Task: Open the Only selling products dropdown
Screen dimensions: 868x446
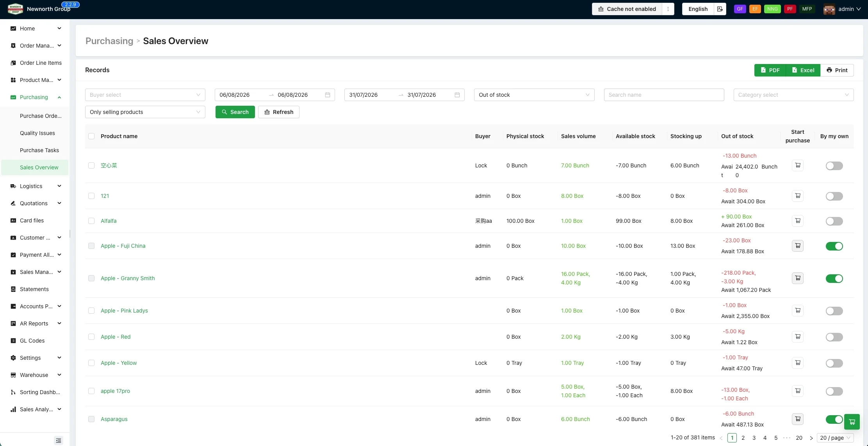Action: 145,112
